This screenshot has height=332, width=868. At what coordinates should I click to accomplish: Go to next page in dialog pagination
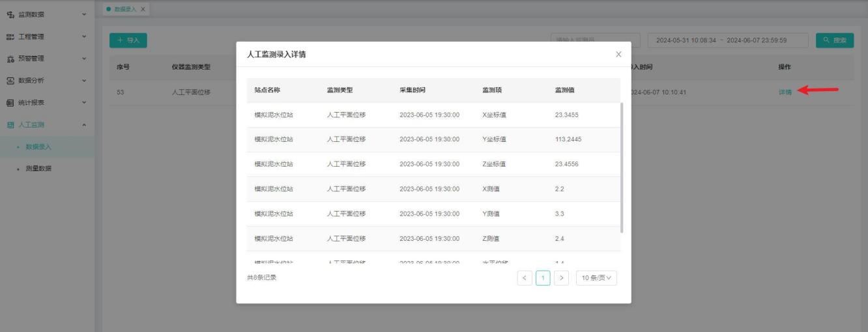click(x=562, y=278)
